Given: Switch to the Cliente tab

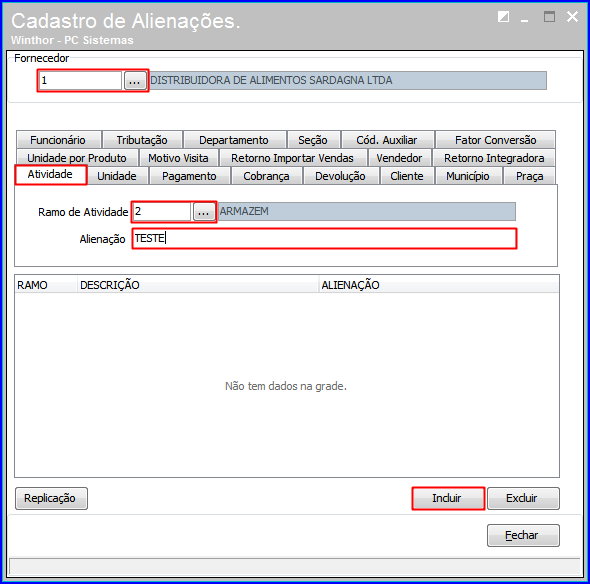Looking at the screenshot, I should point(407,176).
